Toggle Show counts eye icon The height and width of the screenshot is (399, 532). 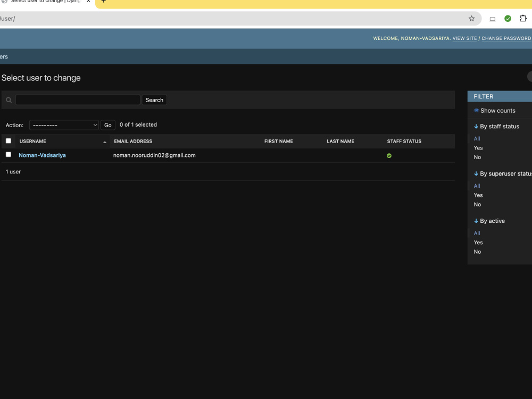476,111
